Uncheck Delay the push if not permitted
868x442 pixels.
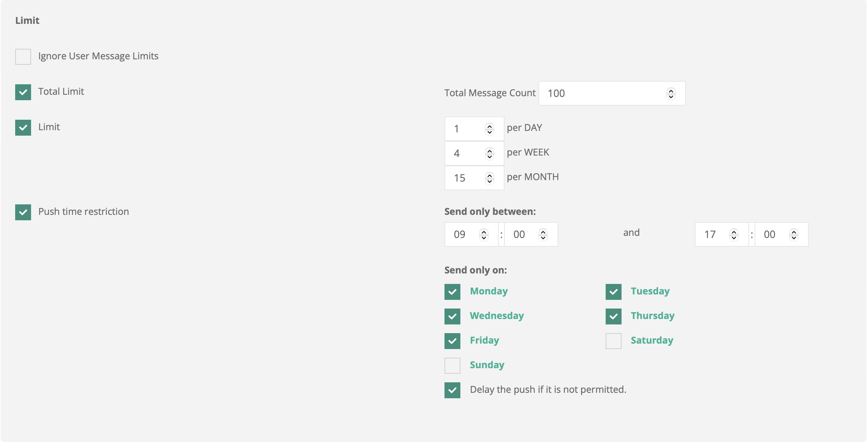click(x=452, y=390)
